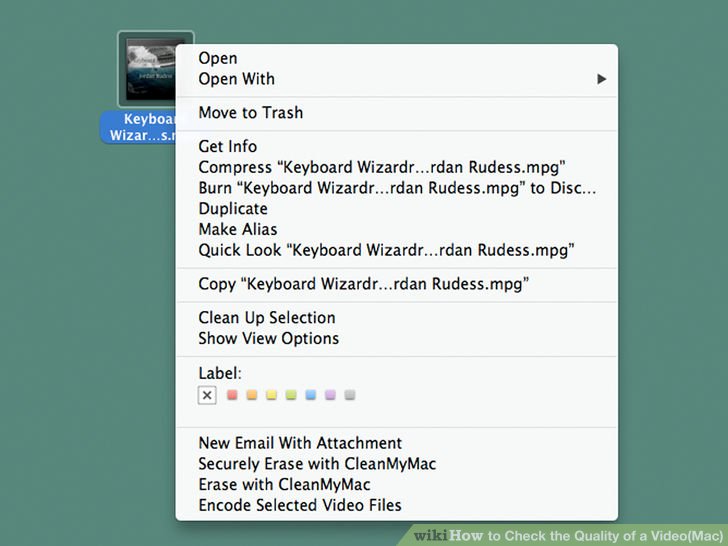Click Clean Up Selection
This screenshot has height=546, width=728.
click(397, 318)
